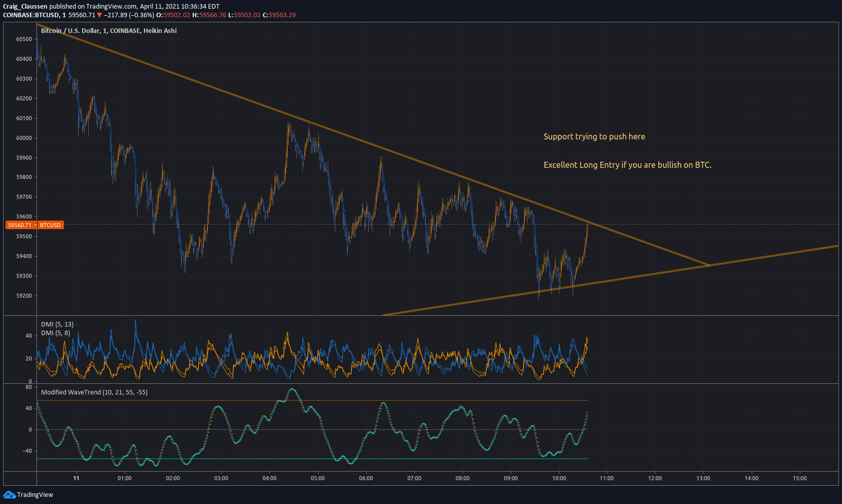Click the COINBASE:BTCUSD symbol in header
842x504 pixels.
click(x=31, y=15)
